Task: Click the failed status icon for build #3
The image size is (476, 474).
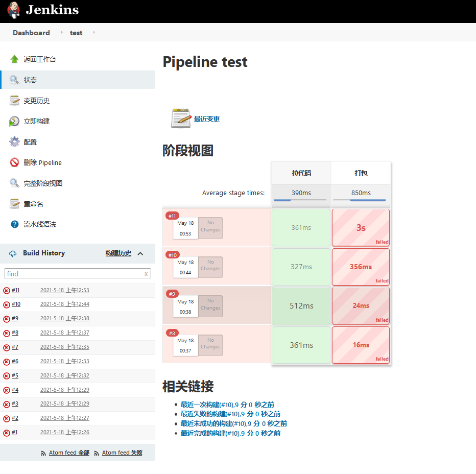Action: pos(6,404)
